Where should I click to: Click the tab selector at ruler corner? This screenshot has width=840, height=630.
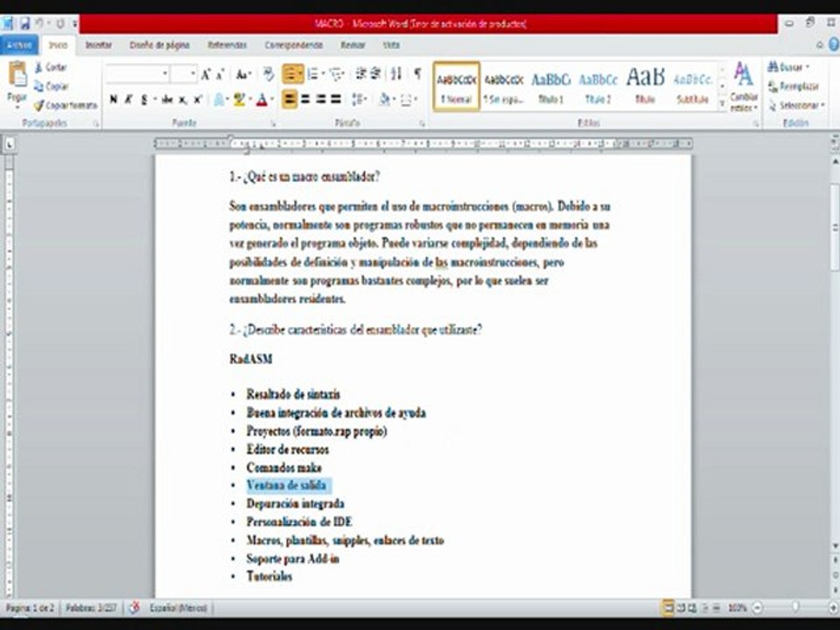9,143
